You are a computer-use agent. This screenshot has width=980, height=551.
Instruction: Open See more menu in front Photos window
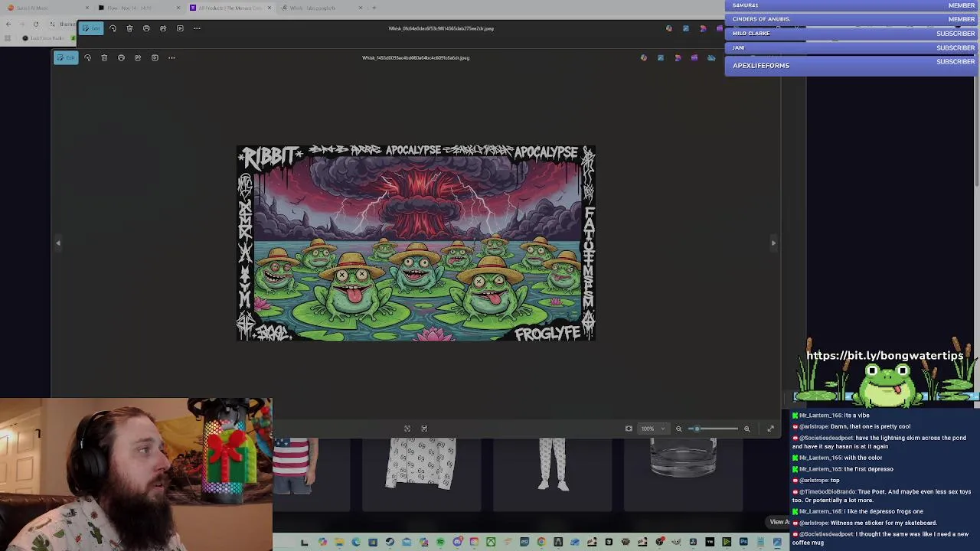171,57
